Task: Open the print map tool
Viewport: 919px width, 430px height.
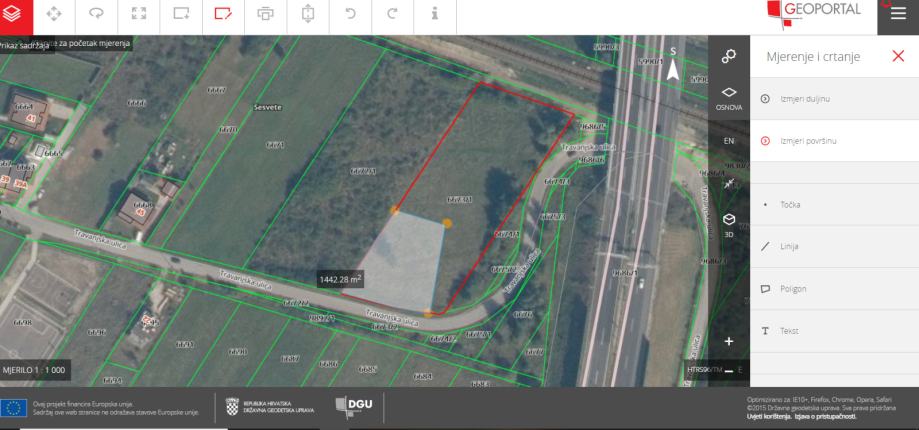Action: click(x=266, y=14)
